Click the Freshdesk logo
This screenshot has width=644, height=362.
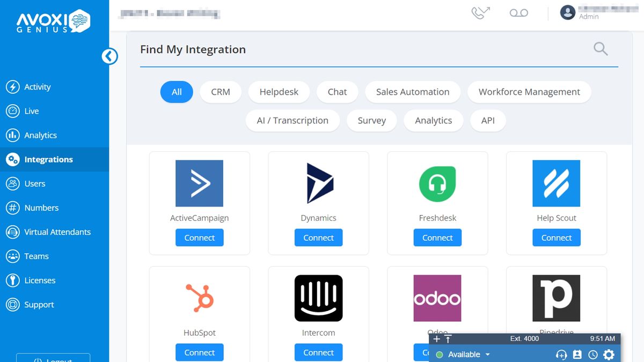pyautogui.click(x=437, y=183)
